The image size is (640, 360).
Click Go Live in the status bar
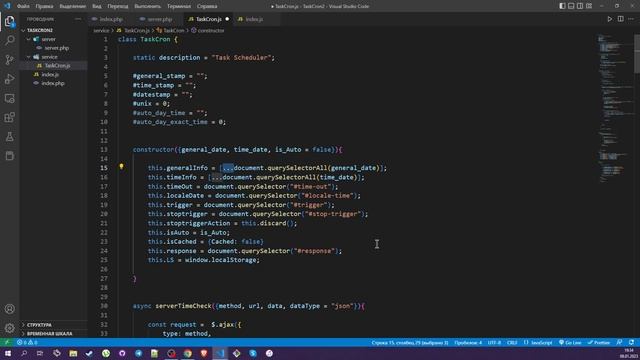[x=570, y=342]
